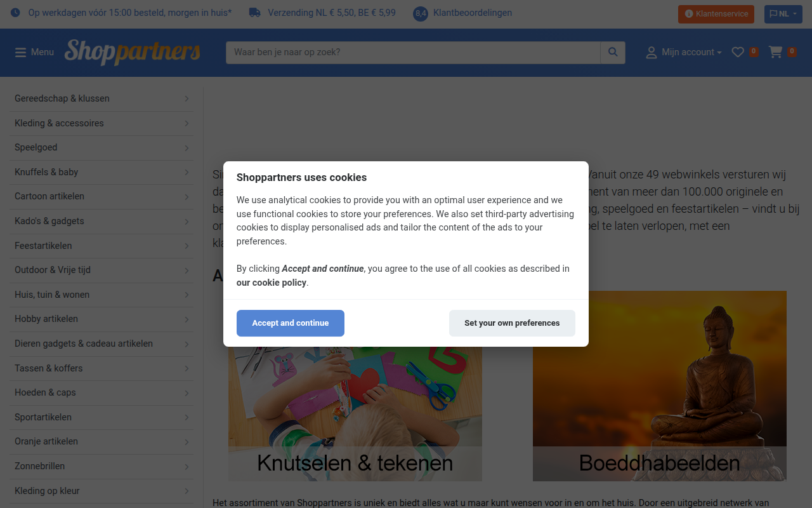Expand Knuffels & baby chevron
This screenshot has height=508, width=812.
coord(187,172)
